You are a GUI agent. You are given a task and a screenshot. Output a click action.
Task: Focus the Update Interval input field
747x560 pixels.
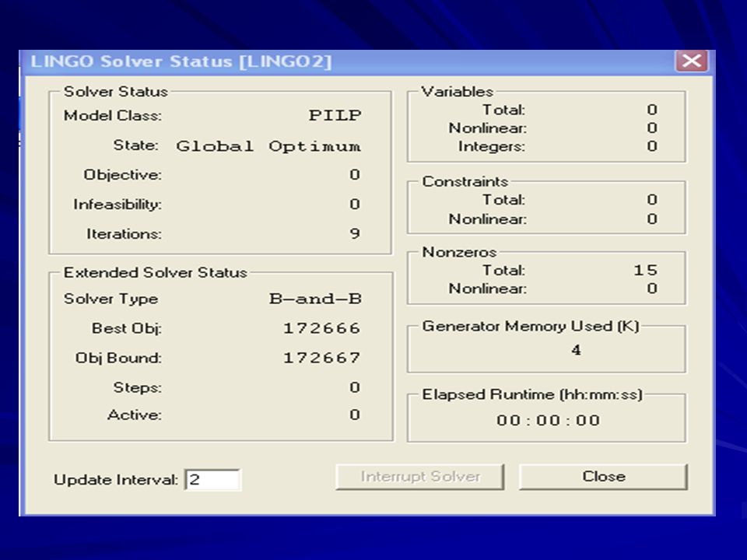pos(212,480)
